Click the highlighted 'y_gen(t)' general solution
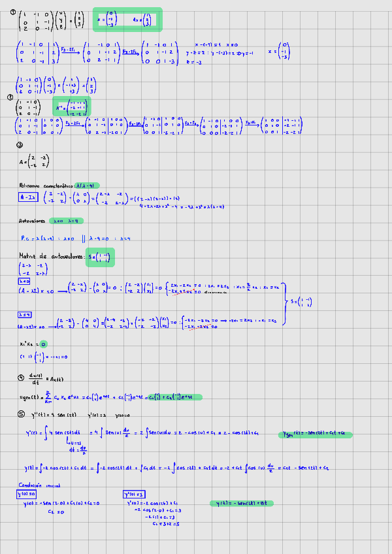The width and height of the screenshot is (392, 554). [x=316, y=434]
